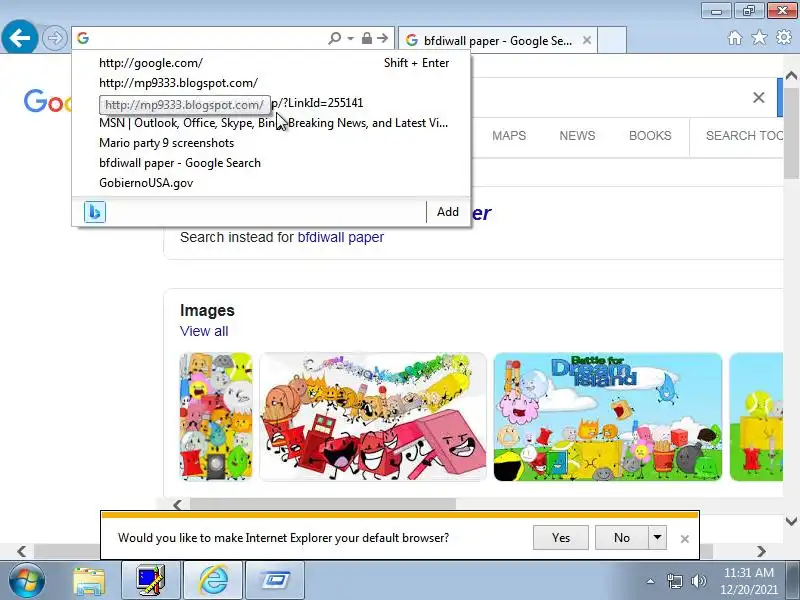Minimize the Internet Explorer window
The image size is (800, 600).
tap(716, 10)
